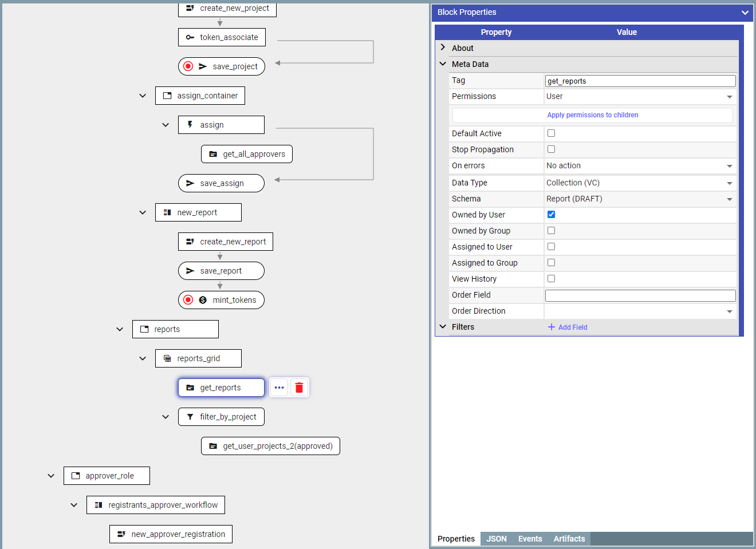Click the grid icon on reports_grid block
Screen dimensions: 756x549
[x=167, y=358]
